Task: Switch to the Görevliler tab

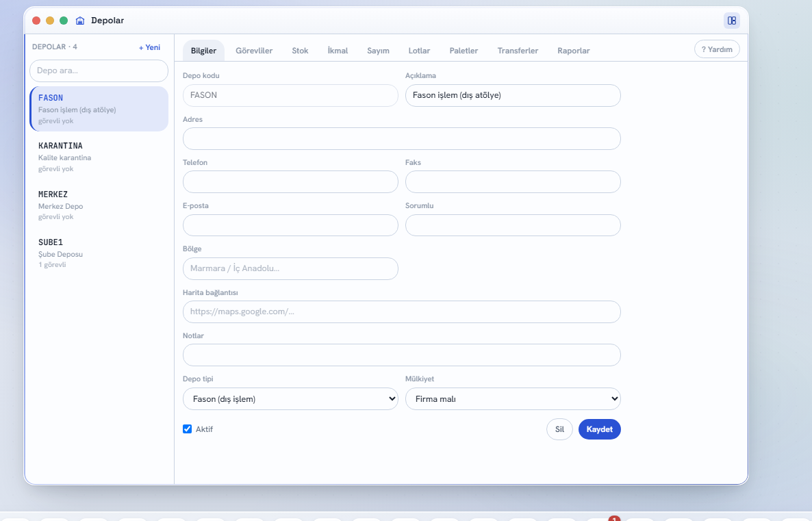Action: click(x=254, y=51)
